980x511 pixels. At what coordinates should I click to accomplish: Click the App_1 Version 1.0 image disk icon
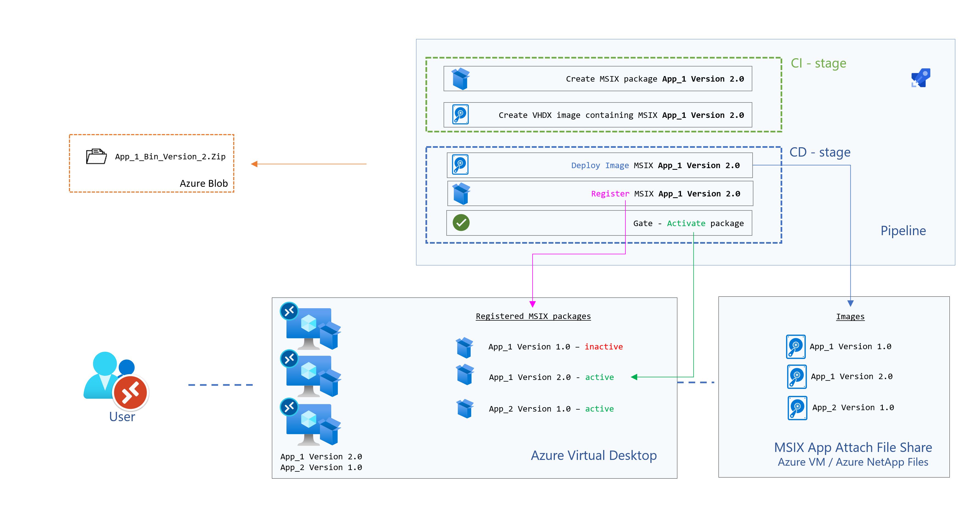pos(795,347)
